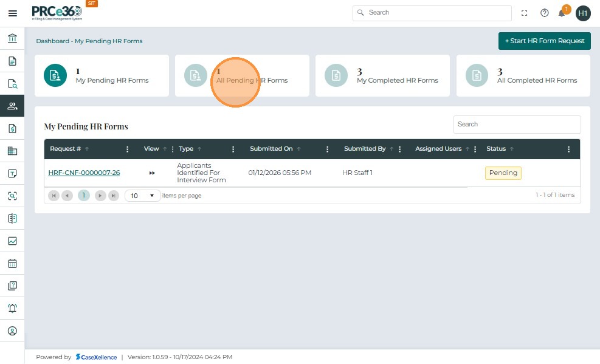The width and height of the screenshot is (600, 364).
Task: Select page 1 in the pager
Action: coord(84,196)
